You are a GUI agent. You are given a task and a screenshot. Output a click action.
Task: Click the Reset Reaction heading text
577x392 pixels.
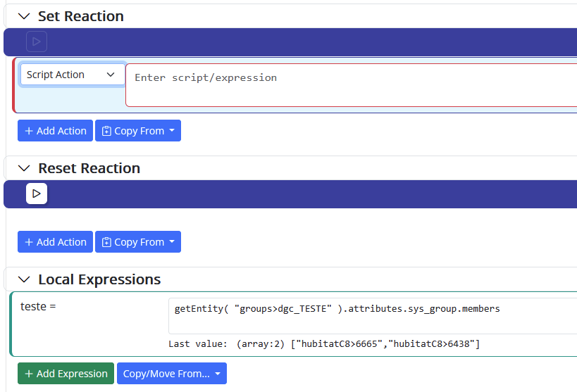(x=89, y=168)
